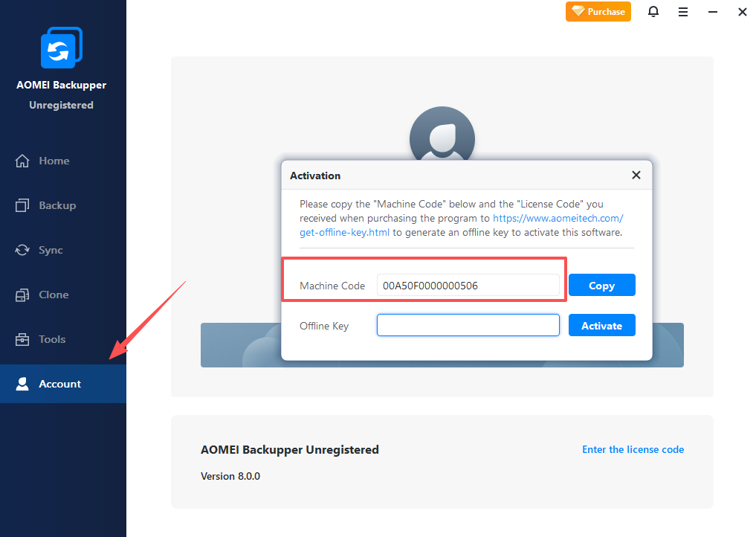The image size is (756, 537).
Task: Open the Home section in the sidebar
Action: pos(54,161)
